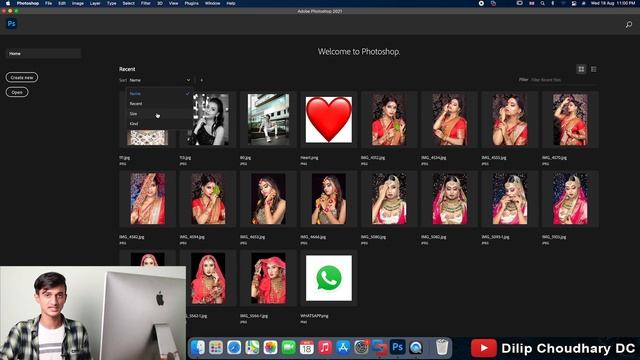Click the Spotlight search menu bar icon
Image resolution: width=640 pixels, height=360 pixels.
(x=542, y=3)
